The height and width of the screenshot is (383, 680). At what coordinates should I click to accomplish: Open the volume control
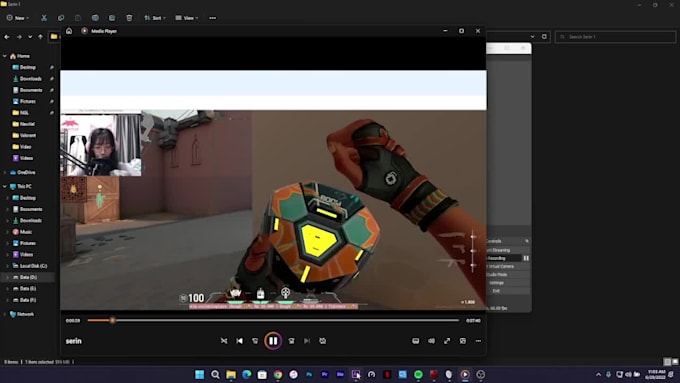click(431, 341)
